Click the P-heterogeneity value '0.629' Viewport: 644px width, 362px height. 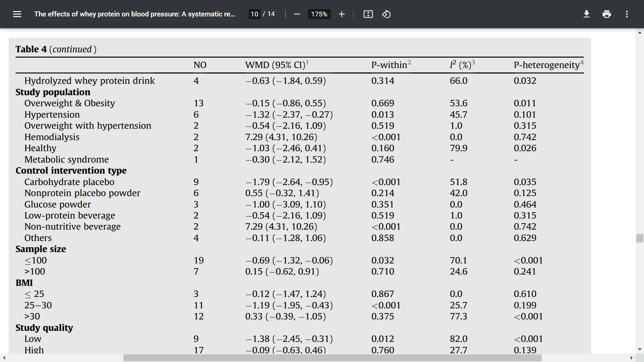[525, 238]
